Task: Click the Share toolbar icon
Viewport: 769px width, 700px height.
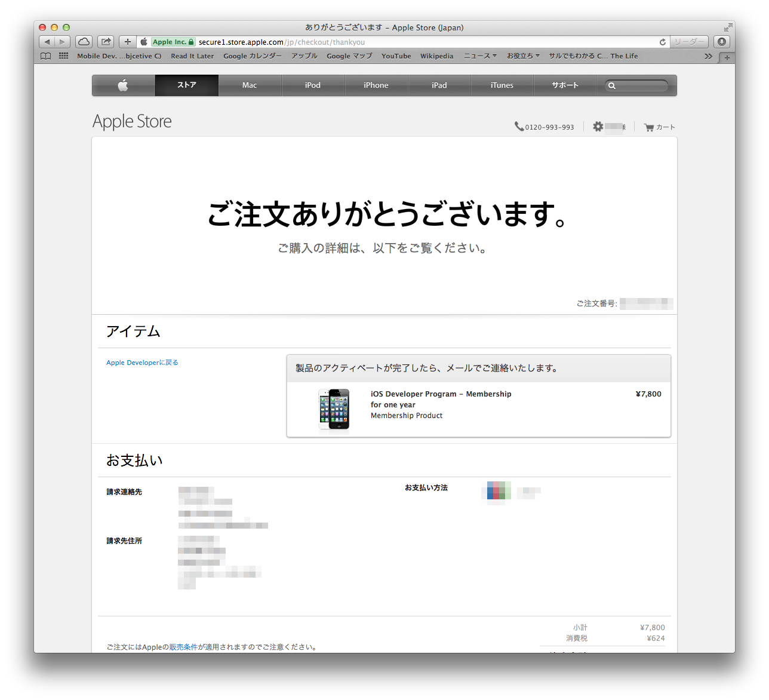Action: (106, 42)
